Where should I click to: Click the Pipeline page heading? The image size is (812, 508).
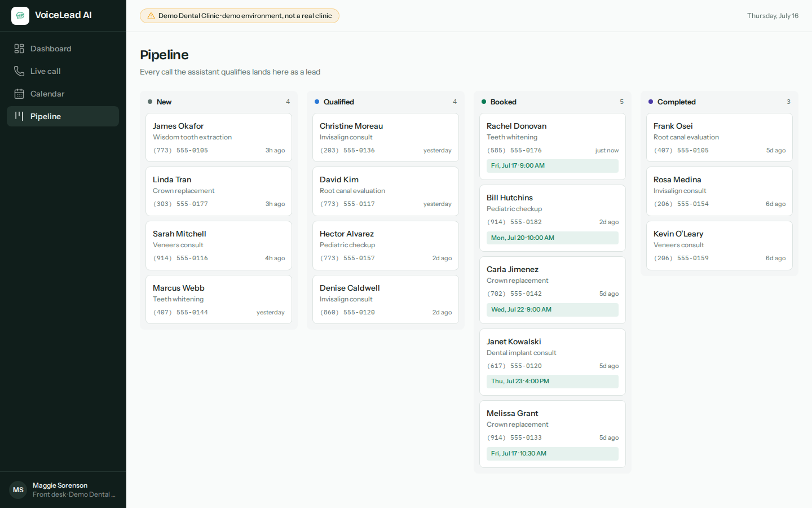tap(164, 55)
